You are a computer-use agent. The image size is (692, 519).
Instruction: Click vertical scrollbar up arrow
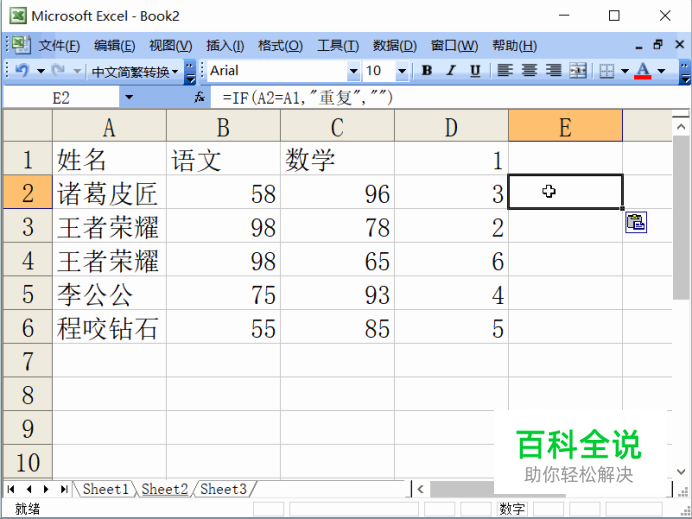[x=680, y=127]
